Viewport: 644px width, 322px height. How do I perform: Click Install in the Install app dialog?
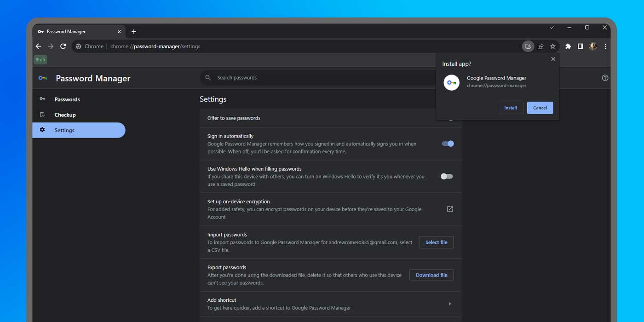pyautogui.click(x=510, y=108)
